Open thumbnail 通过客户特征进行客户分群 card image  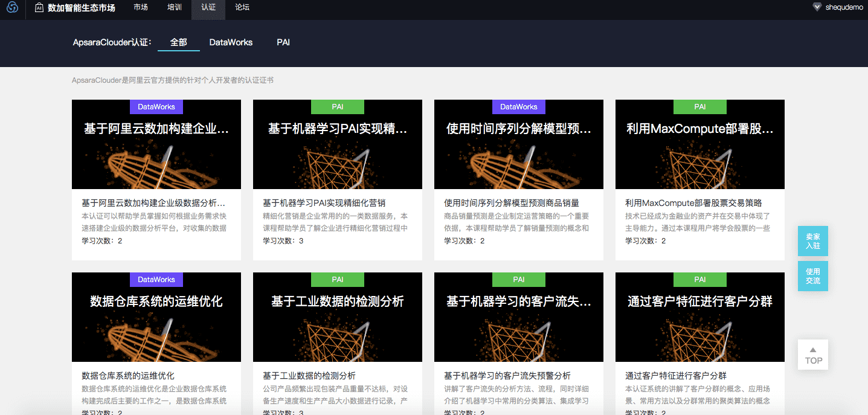tap(700, 317)
